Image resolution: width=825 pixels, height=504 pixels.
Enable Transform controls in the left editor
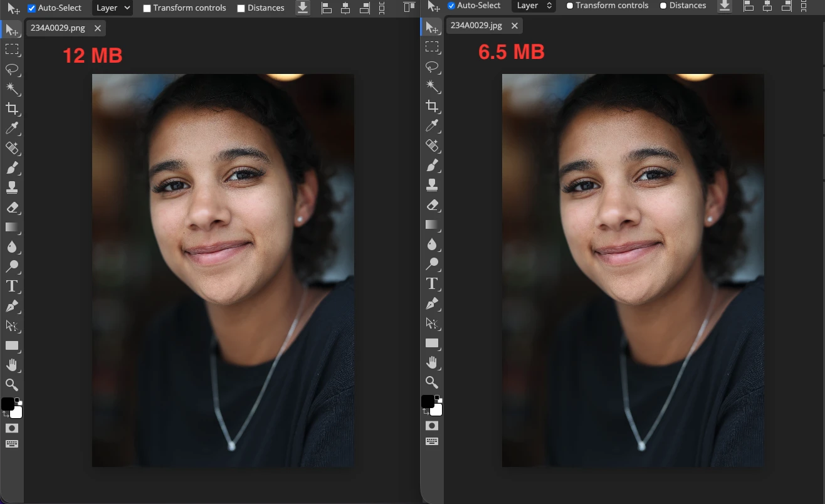tap(147, 8)
